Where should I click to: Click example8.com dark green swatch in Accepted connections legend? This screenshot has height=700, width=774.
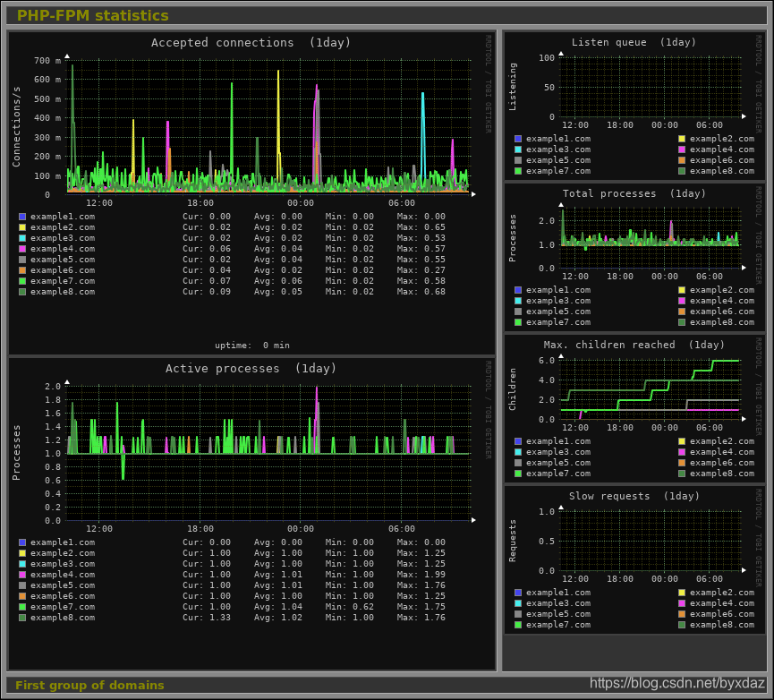[x=22, y=292]
